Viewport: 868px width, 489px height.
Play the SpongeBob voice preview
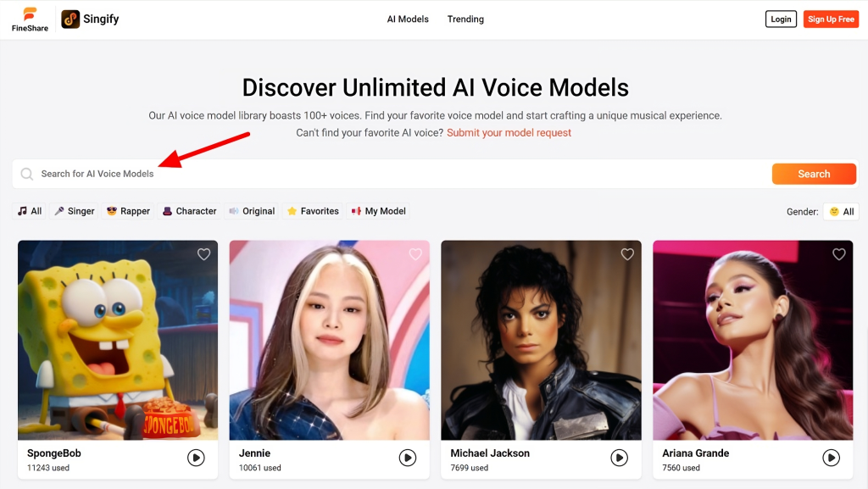click(x=196, y=458)
